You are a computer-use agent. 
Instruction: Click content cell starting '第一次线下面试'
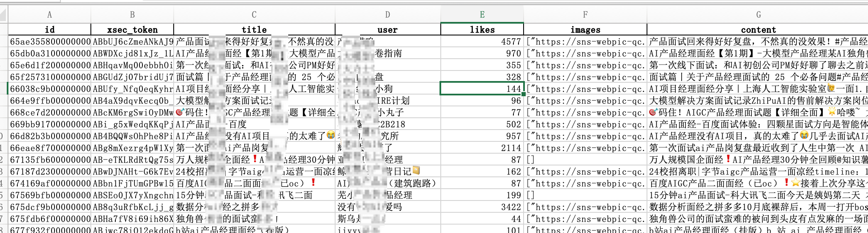(758, 65)
